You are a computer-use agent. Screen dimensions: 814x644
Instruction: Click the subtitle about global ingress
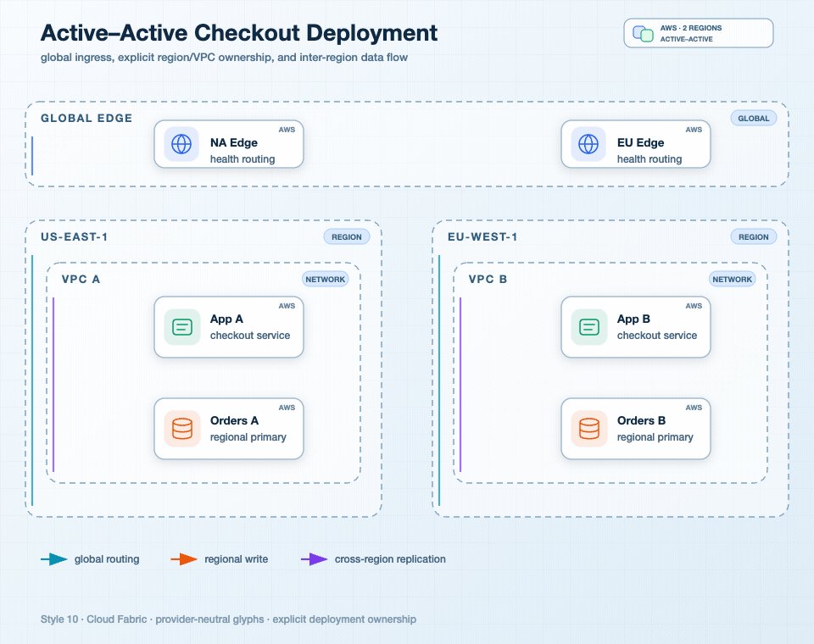(224, 58)
